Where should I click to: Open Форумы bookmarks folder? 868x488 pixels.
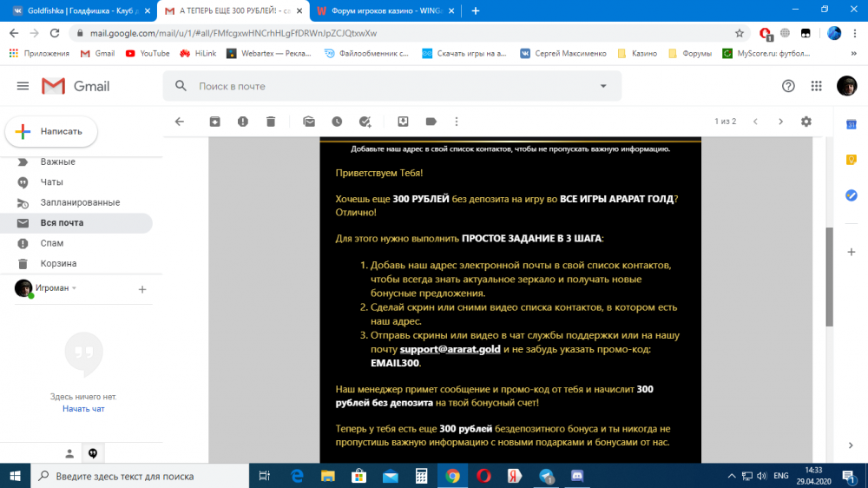(690, 53)
